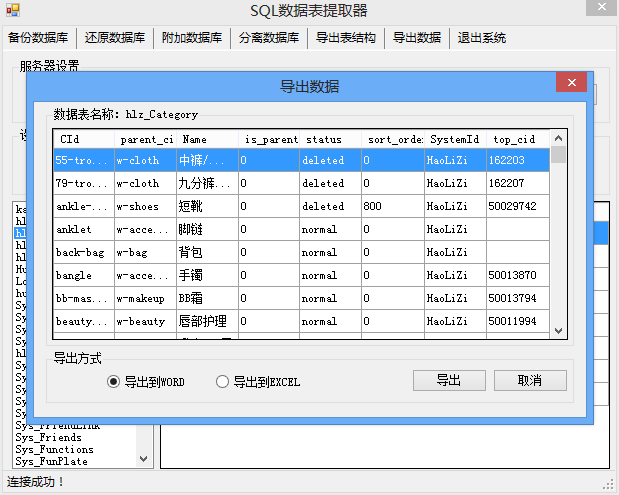This screenshot has width=619, height=495.
Task: Click status column header
Action: tap(331, 139)
